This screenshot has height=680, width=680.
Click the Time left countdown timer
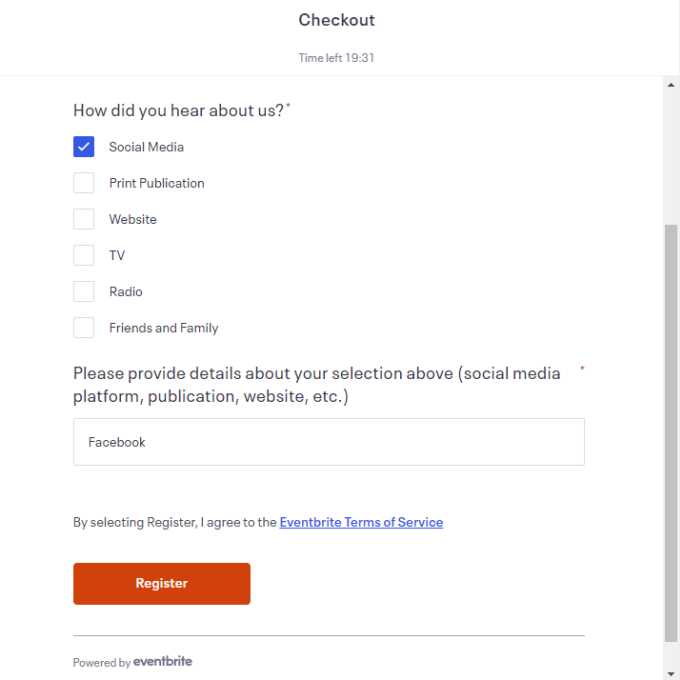[337, 58]
